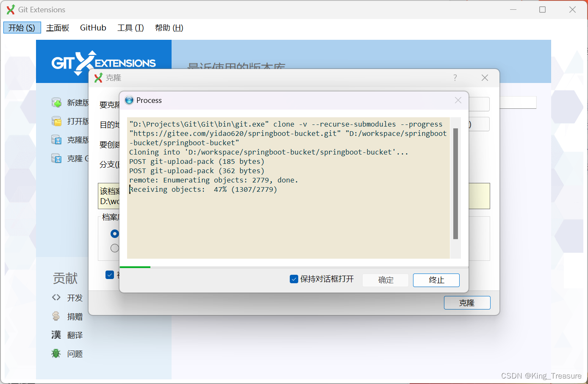
Task: Click the 问题 bug icon
Action: (x=56, y=354)
